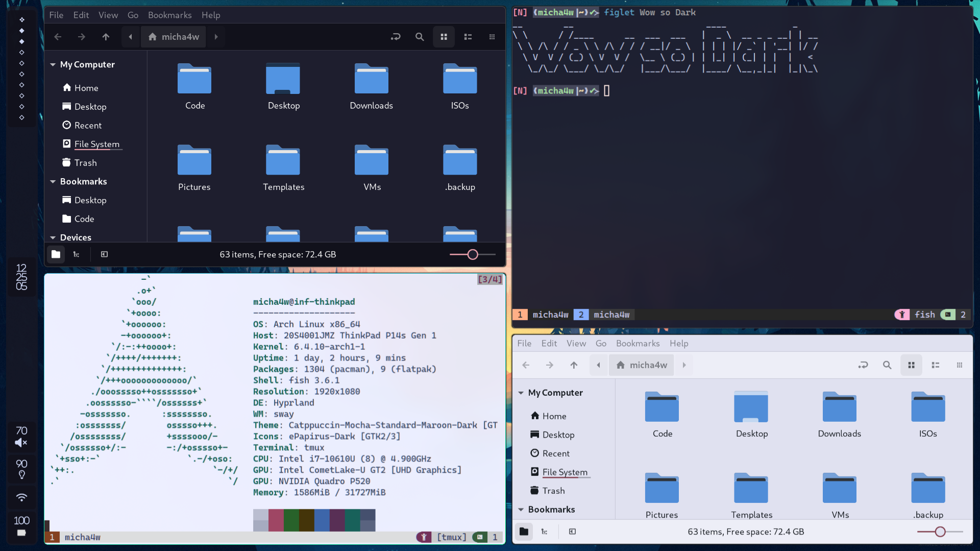
Task: Open the Edit menu in the dark file manager
Action: [x=81, y=15]
